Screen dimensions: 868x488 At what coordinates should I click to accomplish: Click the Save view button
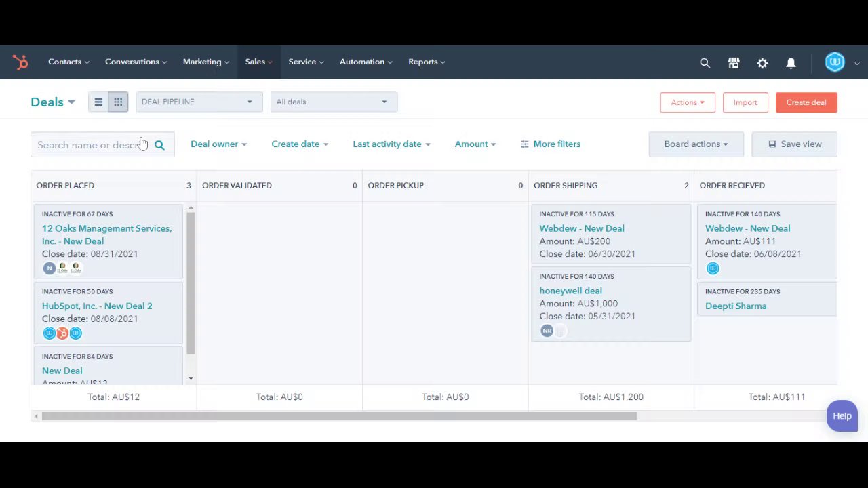click(794, 144)
